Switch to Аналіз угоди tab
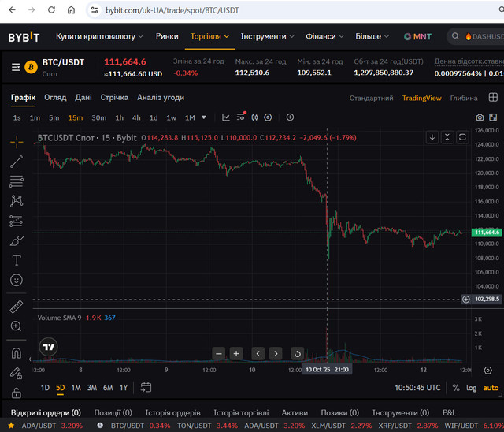504x432 pixels. 161,98
